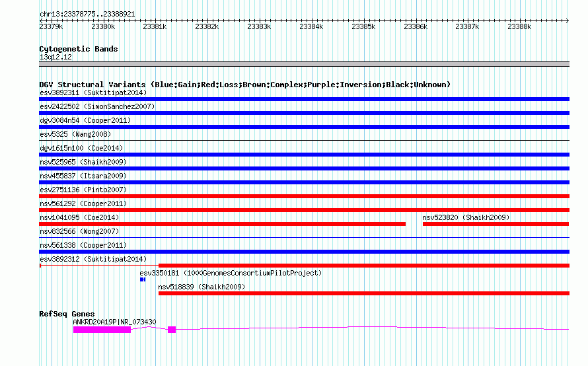The height and width of the screenshot is (366, 588).
Task: Click the 23382k ruler position
Action: (207, 26)
